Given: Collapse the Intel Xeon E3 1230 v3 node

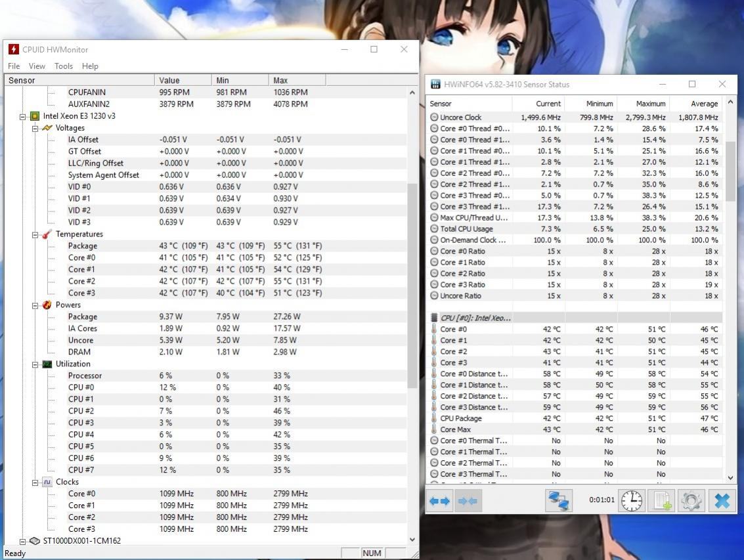Looking at the screenshot, I should 22,116.
